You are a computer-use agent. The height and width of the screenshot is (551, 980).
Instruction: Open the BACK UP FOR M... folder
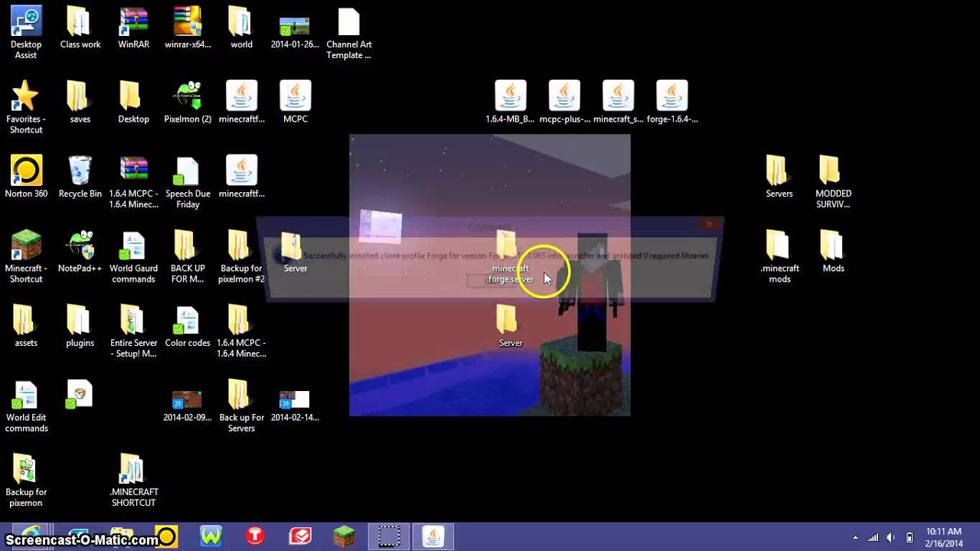click(188, 256)
